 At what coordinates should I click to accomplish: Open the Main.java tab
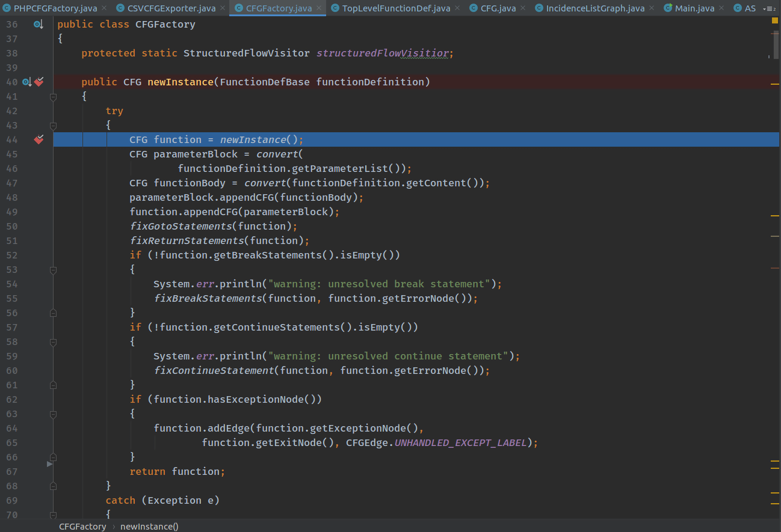[x=695, y=8]
